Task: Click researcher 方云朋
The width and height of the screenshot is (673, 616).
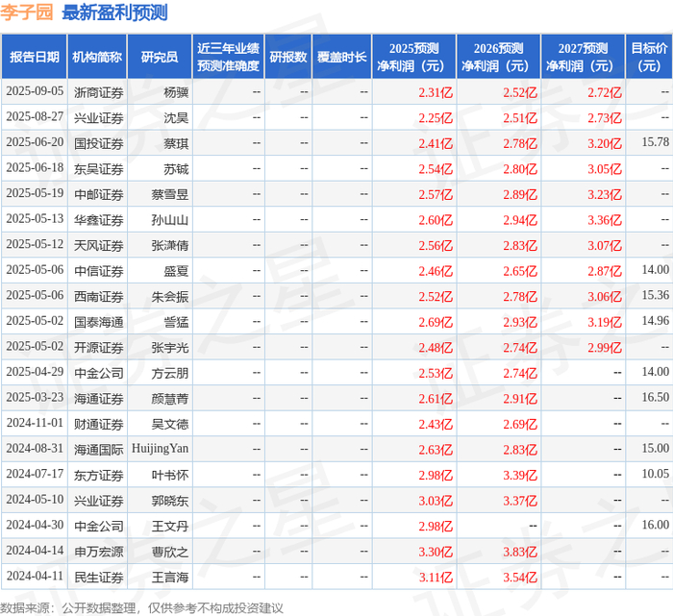Action: click(x=170, y=373)
